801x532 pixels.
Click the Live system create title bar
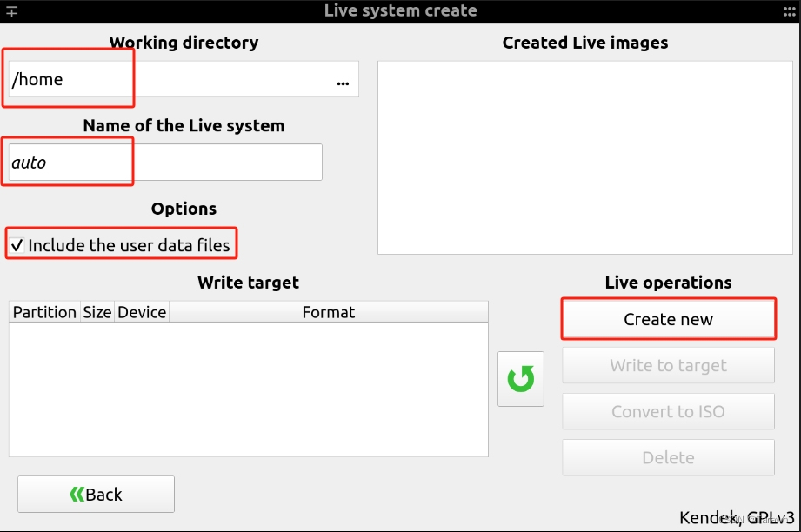400,10
